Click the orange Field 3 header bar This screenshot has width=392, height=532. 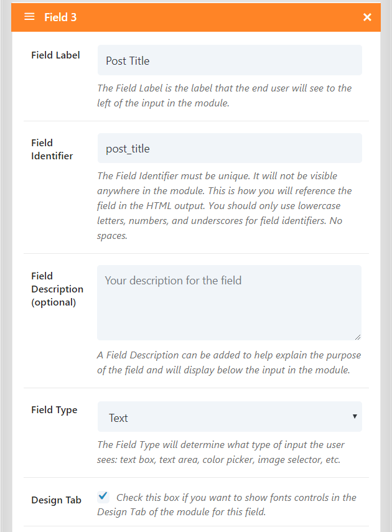click(x=196, y=17)
